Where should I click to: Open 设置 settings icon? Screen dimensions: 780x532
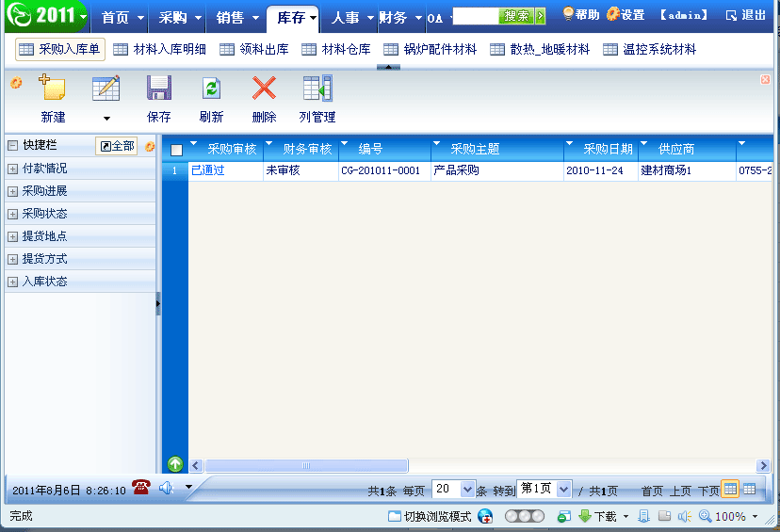click(x=613, y=14)
